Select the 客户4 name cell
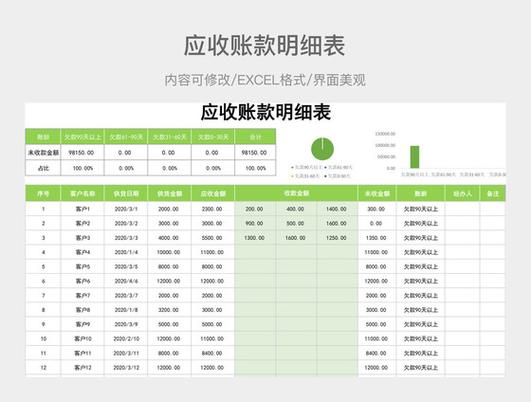The image size is (531, 402). pos(83,252)
